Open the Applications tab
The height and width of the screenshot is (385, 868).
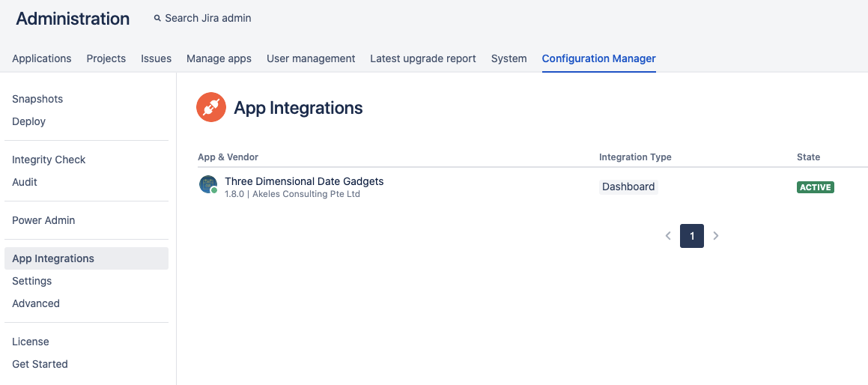[x=42, y=58]
